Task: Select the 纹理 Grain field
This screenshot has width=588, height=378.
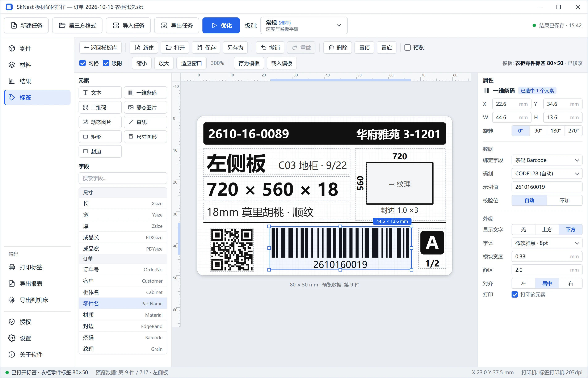Action: (x=123, y=349)
